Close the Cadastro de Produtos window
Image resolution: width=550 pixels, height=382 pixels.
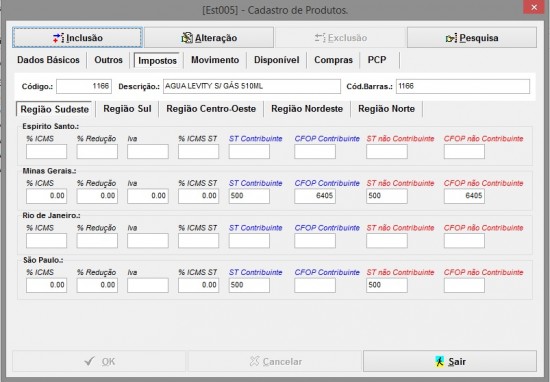tap(534, 7)
